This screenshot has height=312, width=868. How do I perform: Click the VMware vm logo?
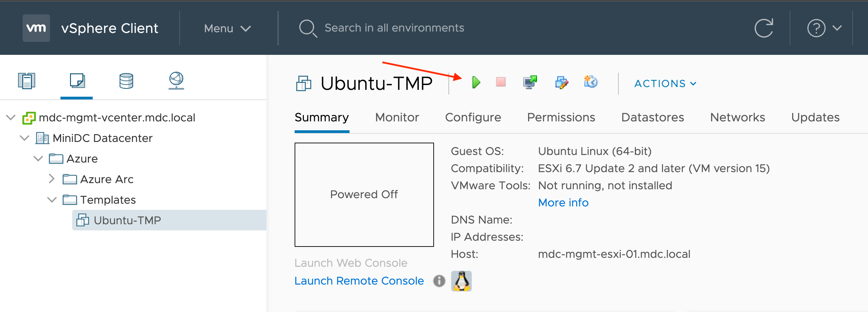(x=36, y=28)
